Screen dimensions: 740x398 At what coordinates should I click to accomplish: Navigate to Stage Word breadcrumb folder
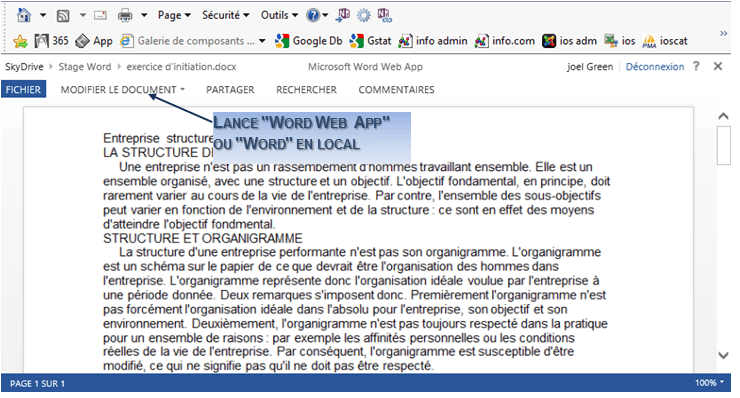click(85, 67)
